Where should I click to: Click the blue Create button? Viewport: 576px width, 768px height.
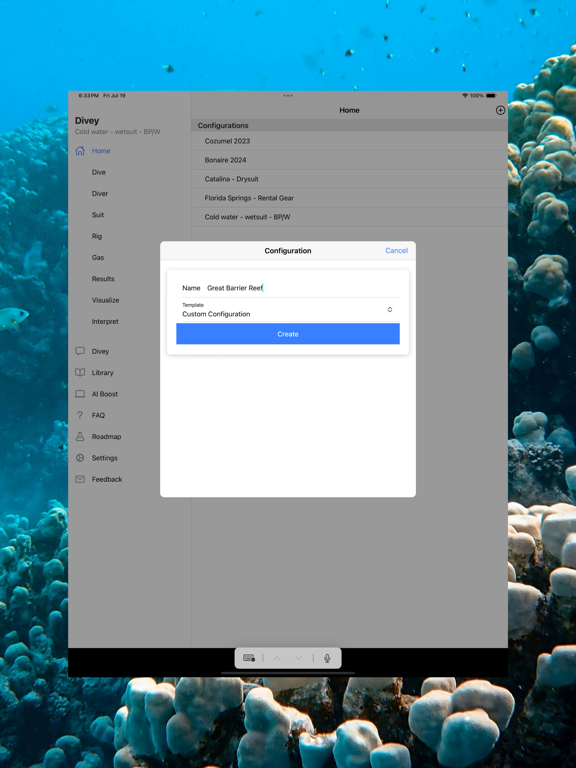(288, 334)
